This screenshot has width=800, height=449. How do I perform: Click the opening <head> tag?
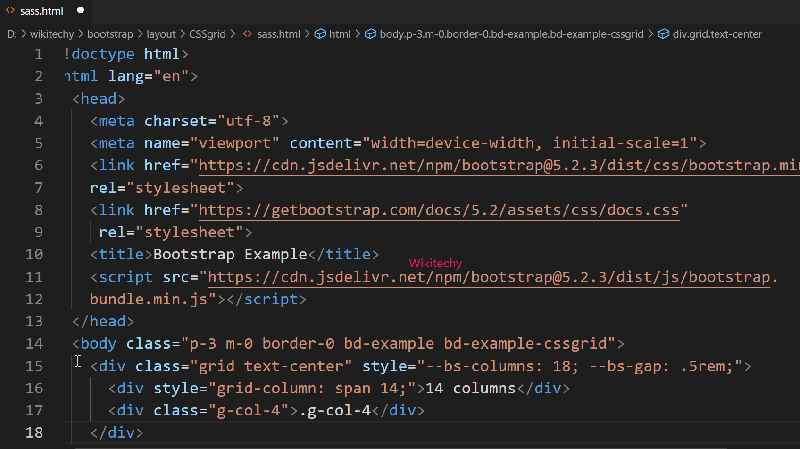click(98, 98)
